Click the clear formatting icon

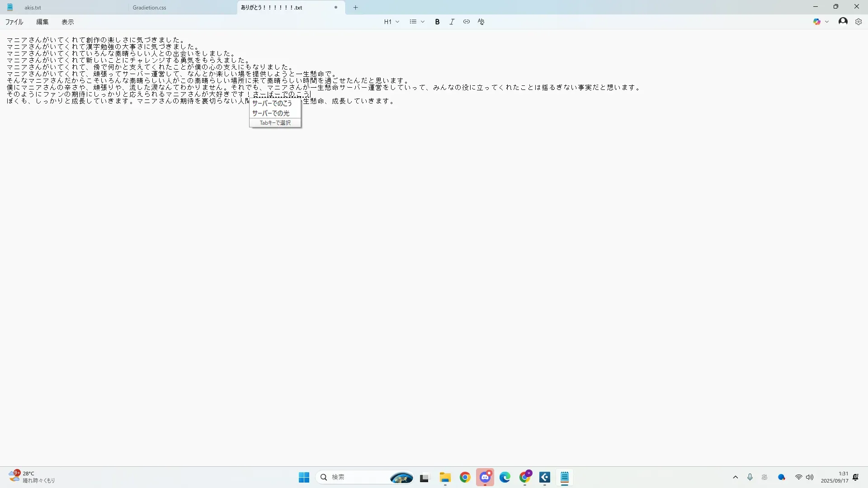(481, 22)
